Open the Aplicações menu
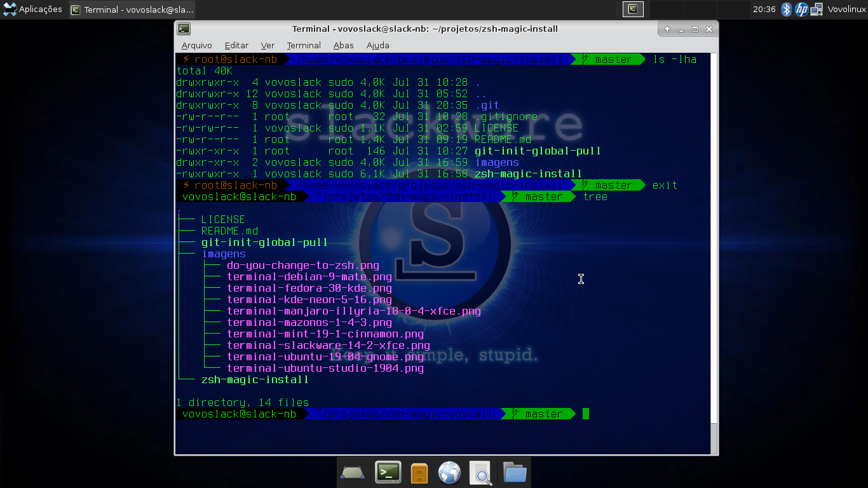This screenshot has width=868, height=488. [x=33, y=9]
